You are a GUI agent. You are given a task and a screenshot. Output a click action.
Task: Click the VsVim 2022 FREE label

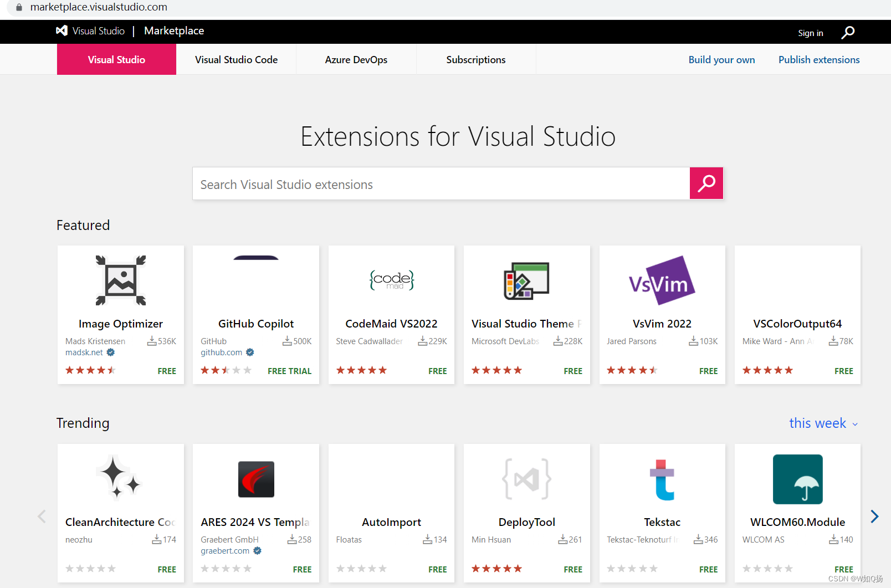pyautogui.click(x=708, y=371)
